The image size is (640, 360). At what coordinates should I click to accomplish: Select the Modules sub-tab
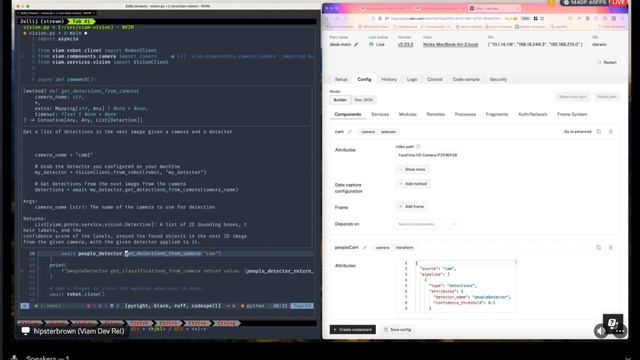coord(408,114)
